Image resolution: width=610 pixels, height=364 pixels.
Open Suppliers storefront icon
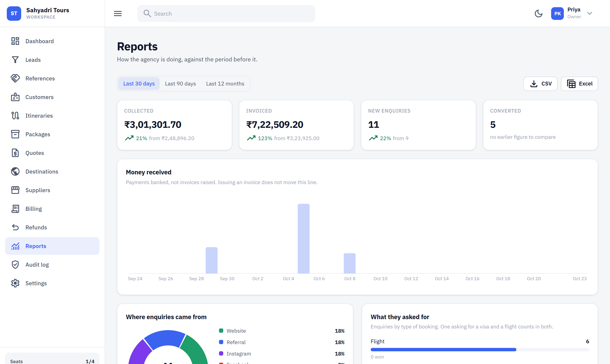15,190
